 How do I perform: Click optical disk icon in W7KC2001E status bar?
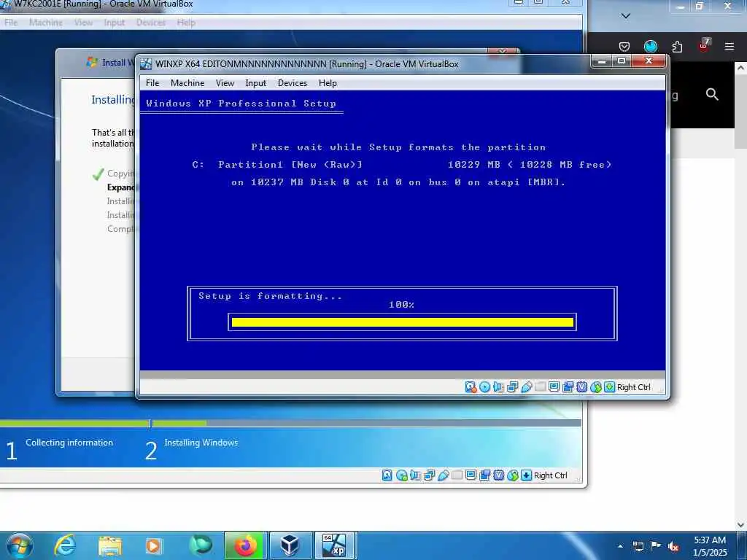click(402, 475)
